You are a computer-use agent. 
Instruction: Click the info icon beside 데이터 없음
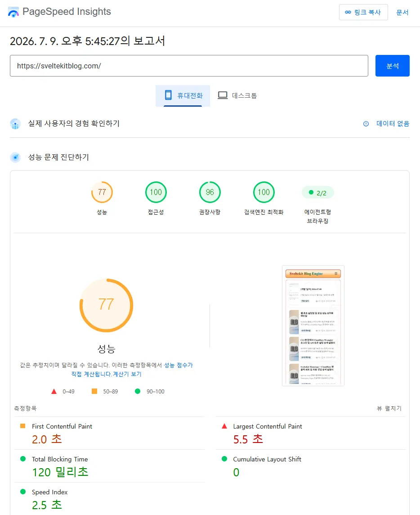(x=366, y=124)
